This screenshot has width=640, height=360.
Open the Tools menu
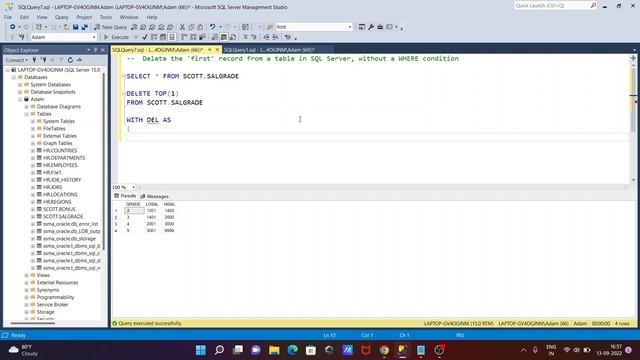[x=106, y=17]
